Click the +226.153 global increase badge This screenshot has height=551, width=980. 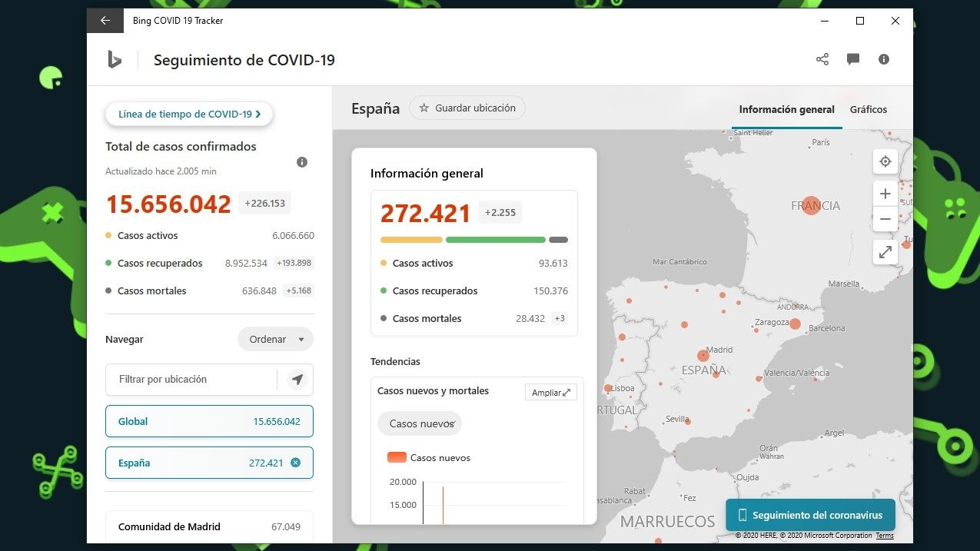pos(265,204)
